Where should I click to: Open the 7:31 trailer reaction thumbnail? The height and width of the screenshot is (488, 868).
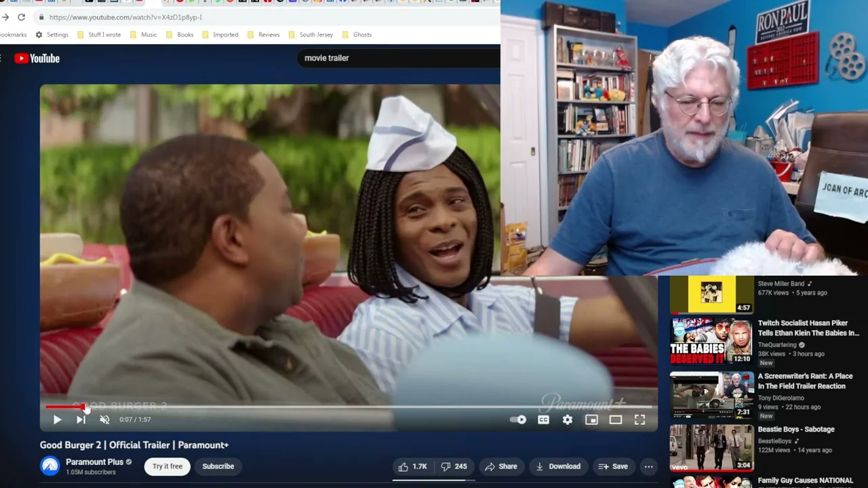[x=712, y=395]
